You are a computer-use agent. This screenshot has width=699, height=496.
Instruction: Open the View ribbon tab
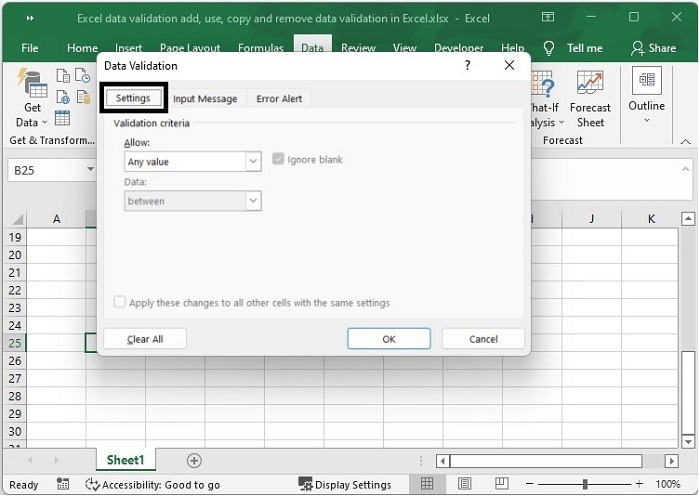[x=404, y=48]
